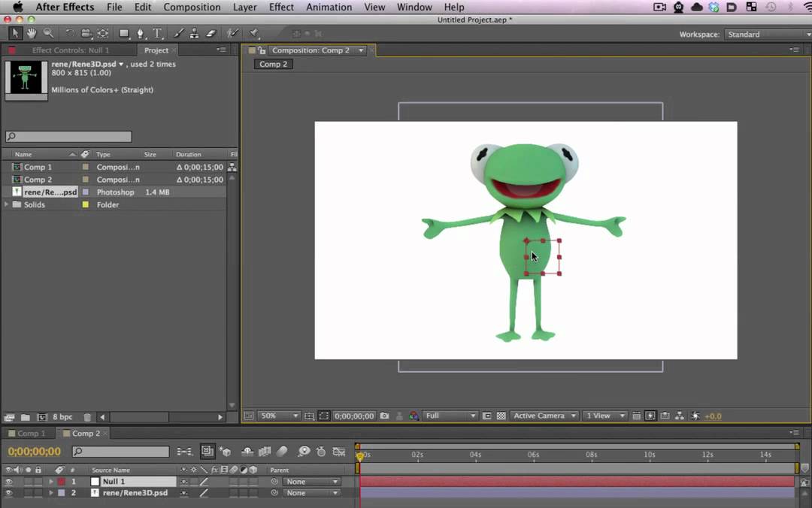The image size is (812, 508).
Task: Select the Hand tool
Action: [32, 34]
